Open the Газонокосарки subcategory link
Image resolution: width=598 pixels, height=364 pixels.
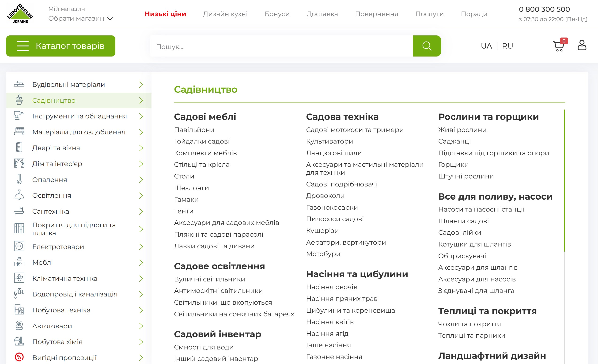332,207
